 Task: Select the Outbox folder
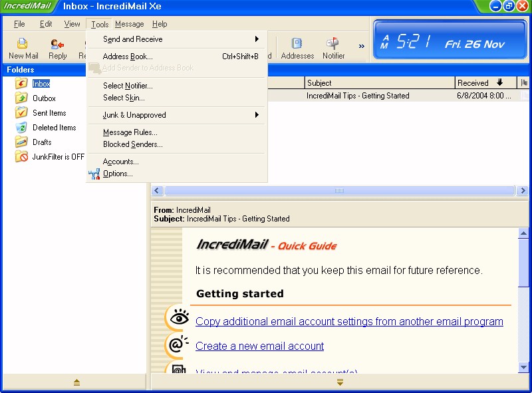44,98
